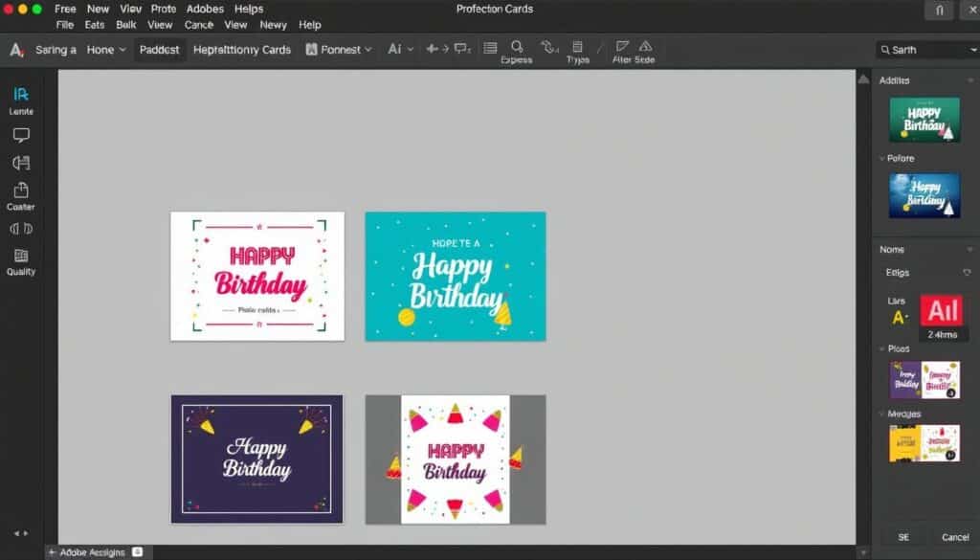Image resolution: width=980 pixels, height=560 pixels.
Task: Open the search field at top right
Action: 924,48
